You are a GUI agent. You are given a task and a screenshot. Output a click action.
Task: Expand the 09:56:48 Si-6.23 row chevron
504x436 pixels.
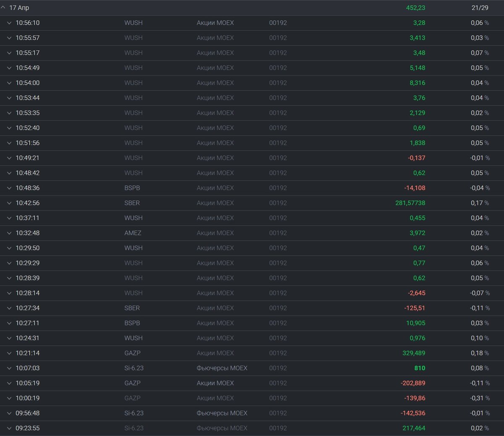point(9,413)
